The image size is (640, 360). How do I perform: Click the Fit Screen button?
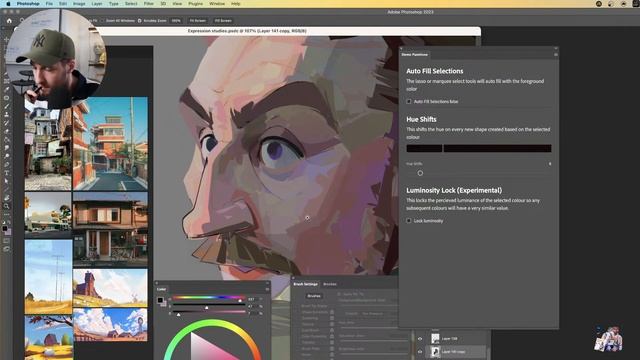(198, 20)
